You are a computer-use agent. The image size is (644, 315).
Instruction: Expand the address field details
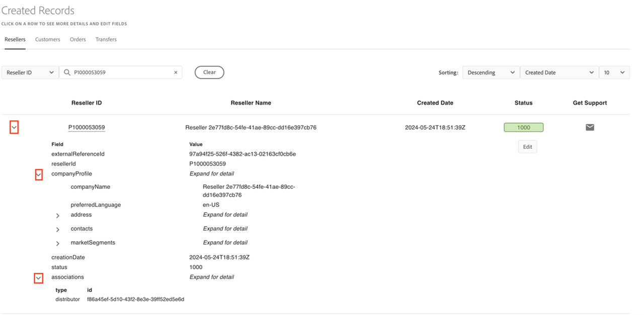coord(58,216)
